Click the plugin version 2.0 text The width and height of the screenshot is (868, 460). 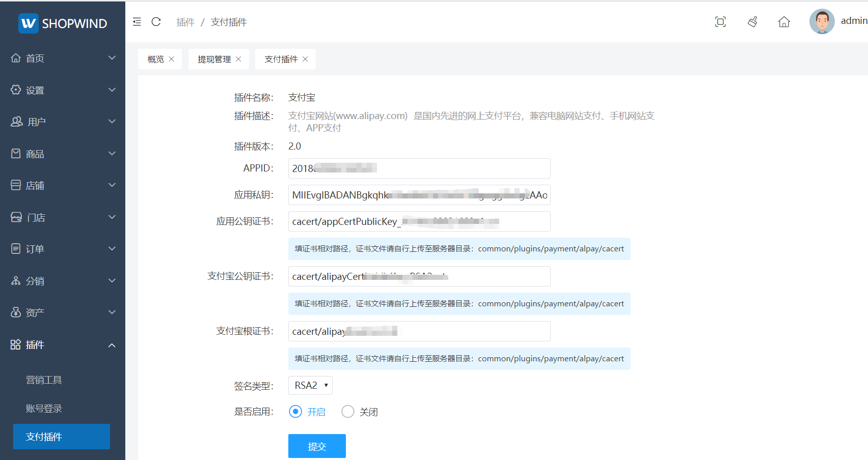pos(294,146)
